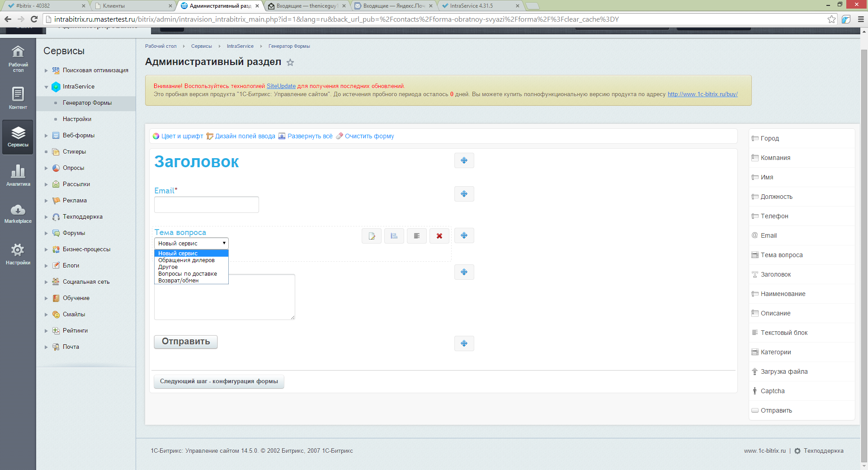Click the move handle beside Заголовок
The width and height of the screenshot is (868, 470).
tap(464, 160)
